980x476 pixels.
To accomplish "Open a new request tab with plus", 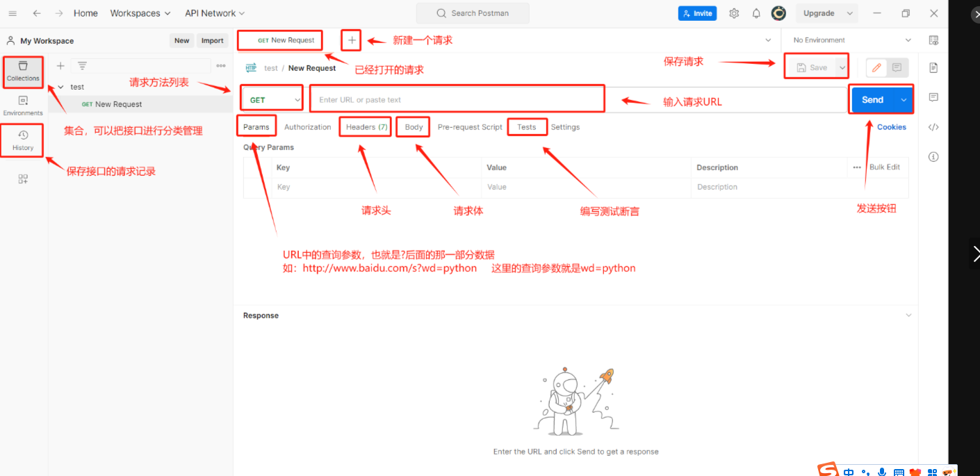I will tap(352, 40).
